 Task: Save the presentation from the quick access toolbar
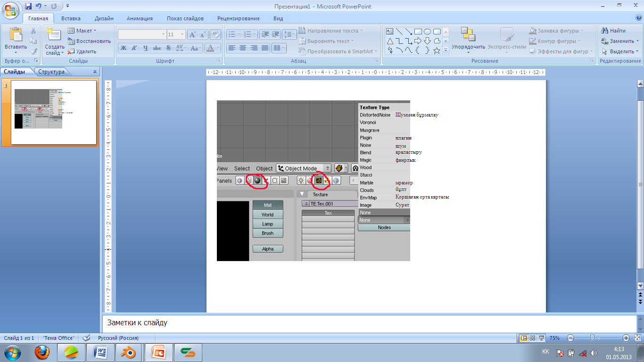(x=28, y=7)
